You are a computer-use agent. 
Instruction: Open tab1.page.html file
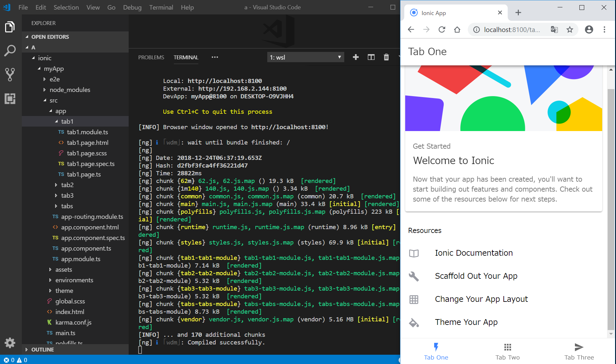(x=87, y=143)
